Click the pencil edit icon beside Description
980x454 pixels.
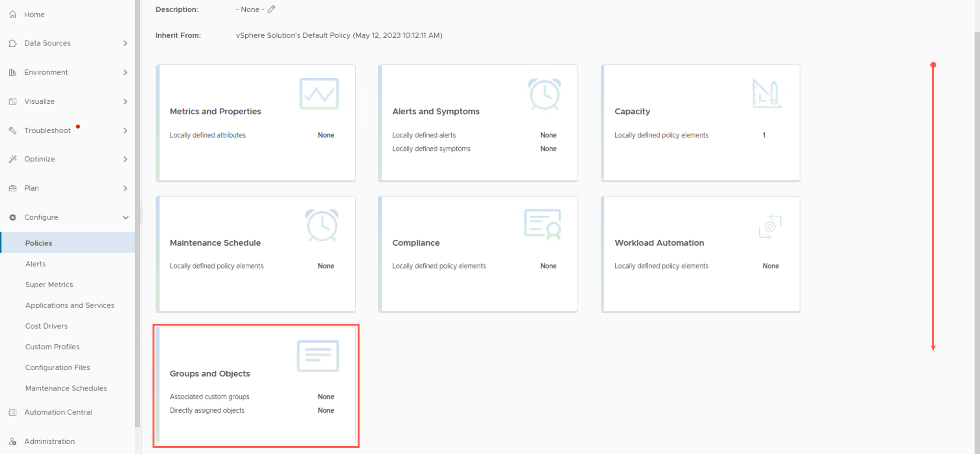coord(271,9)
